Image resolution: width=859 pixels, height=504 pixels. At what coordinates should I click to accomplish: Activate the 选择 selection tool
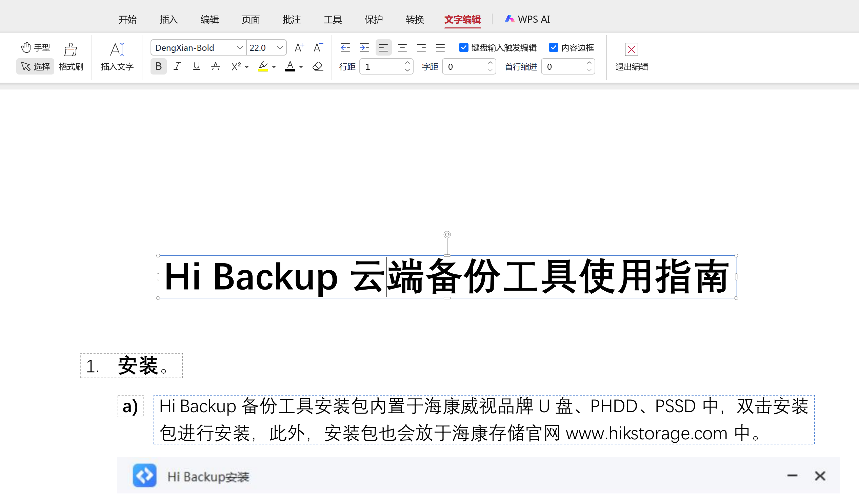click(x=36, y=66)
